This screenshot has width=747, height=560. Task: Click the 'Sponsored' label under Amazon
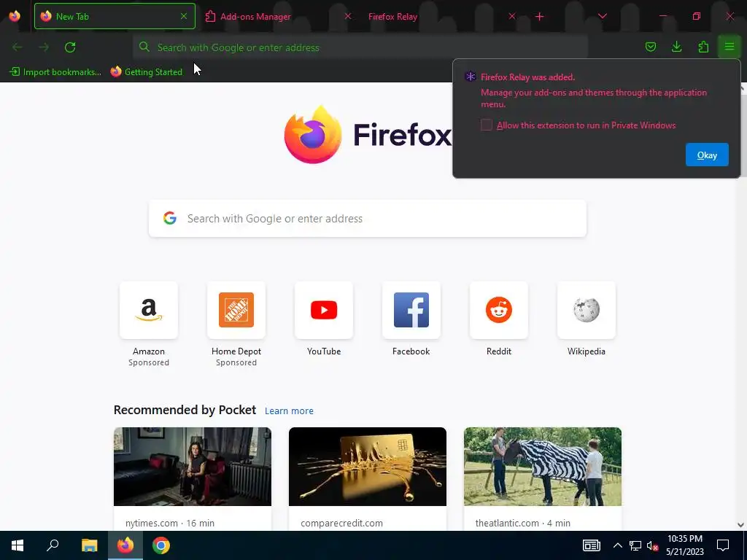pos(149,362)
